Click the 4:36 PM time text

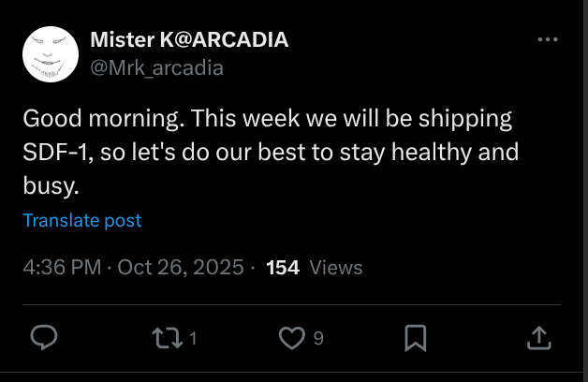click(62, 268)
